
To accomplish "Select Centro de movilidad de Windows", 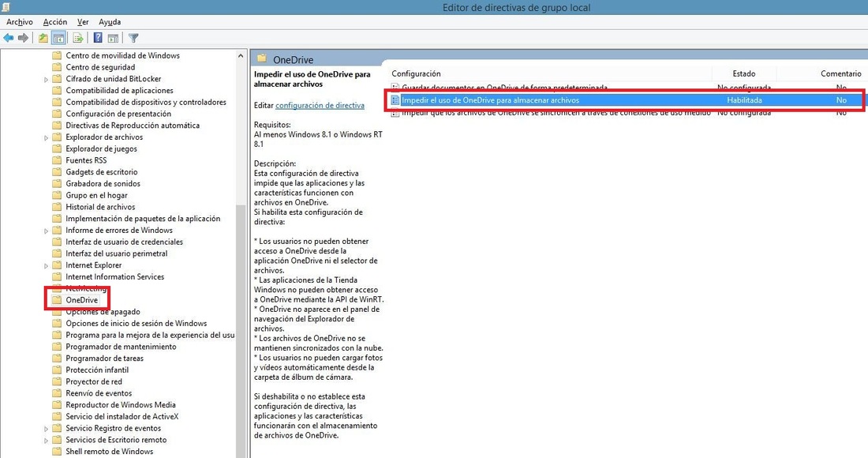I will point(122,55).
